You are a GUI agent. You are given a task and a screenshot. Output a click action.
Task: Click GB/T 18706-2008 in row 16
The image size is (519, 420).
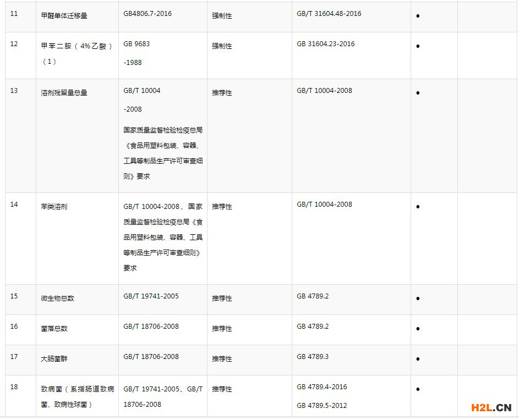coord(151,327)
